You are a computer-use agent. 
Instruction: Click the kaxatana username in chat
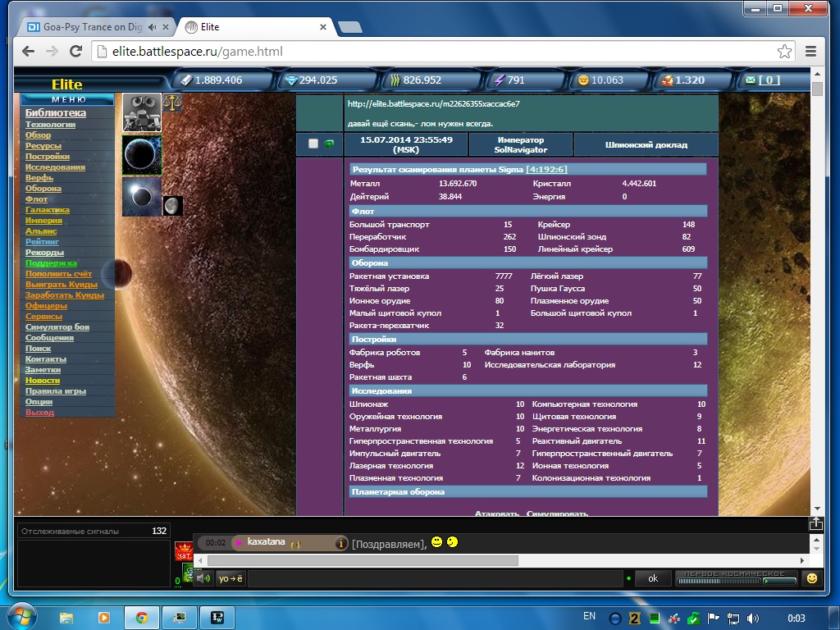(x=266, y=541)
